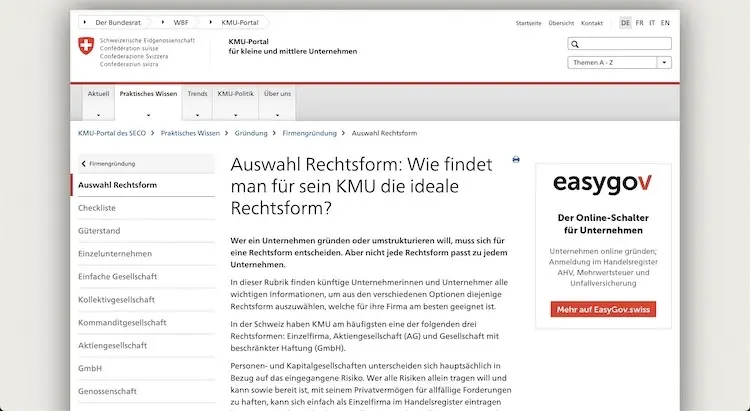Screen dimensions: 750x411
Task: Expand the arrow under the Trends tab
Action: pos(197,115)
